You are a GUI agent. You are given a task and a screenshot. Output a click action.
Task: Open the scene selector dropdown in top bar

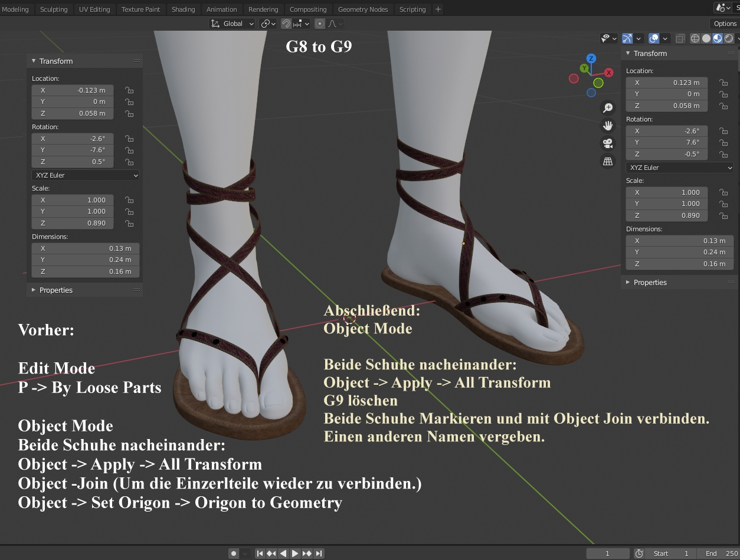(x=723, y=8)
